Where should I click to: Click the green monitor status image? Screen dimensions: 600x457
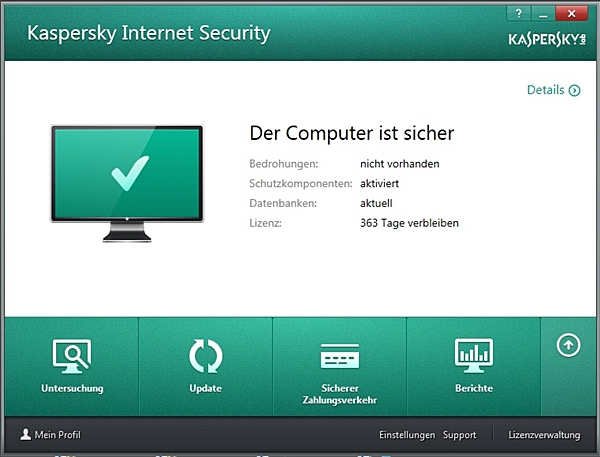[x=127, y=184]
